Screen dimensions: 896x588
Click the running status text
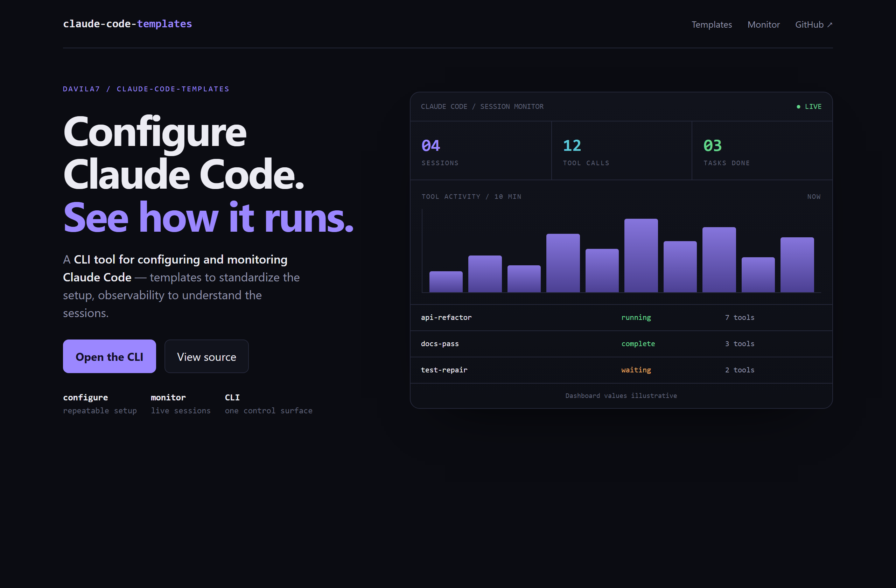click(636, 318)
